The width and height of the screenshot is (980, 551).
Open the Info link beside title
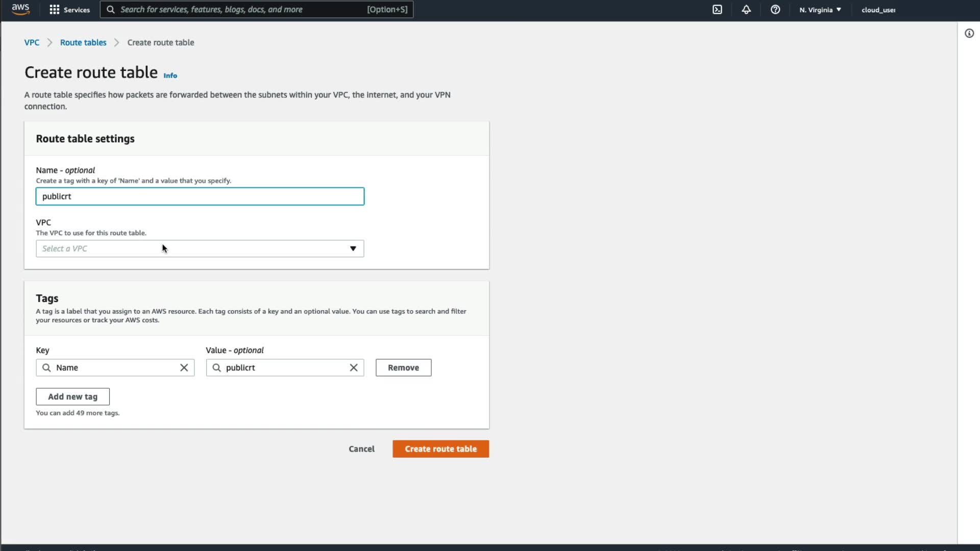(170, 76)
